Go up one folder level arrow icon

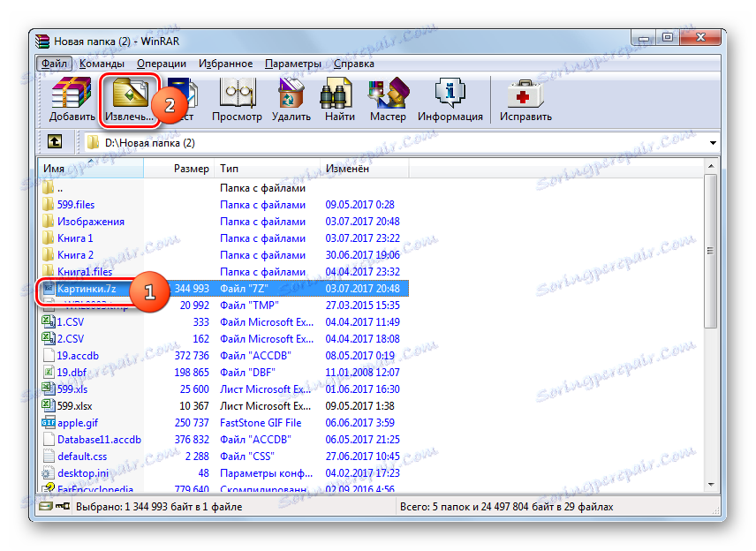pyautogui.click(x=54, y=142)
